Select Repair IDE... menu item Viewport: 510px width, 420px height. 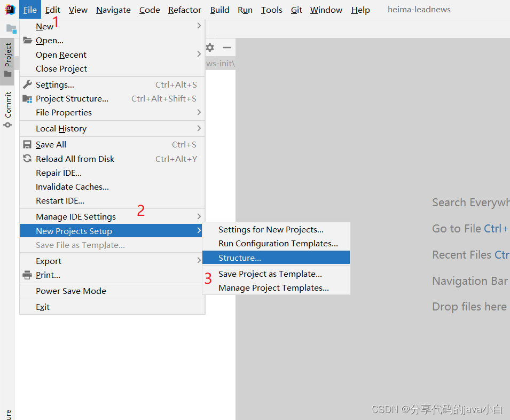tap(112, 173)
